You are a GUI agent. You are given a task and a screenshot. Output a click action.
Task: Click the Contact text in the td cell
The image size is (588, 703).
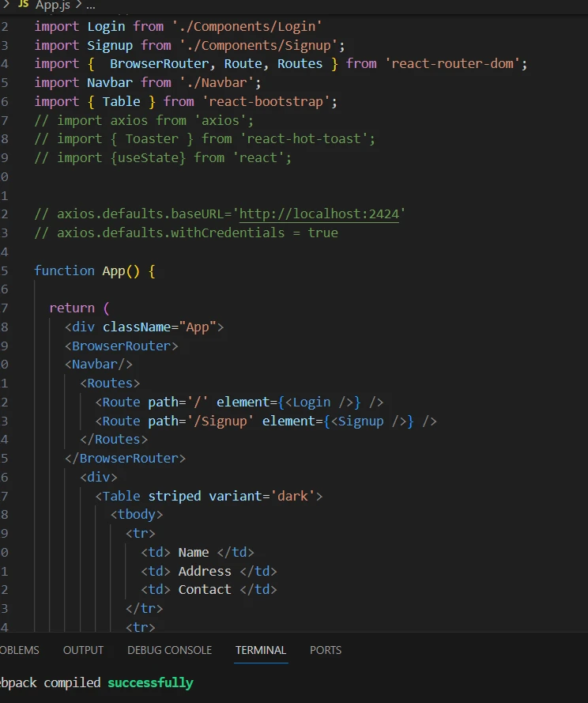click(205, 589)
